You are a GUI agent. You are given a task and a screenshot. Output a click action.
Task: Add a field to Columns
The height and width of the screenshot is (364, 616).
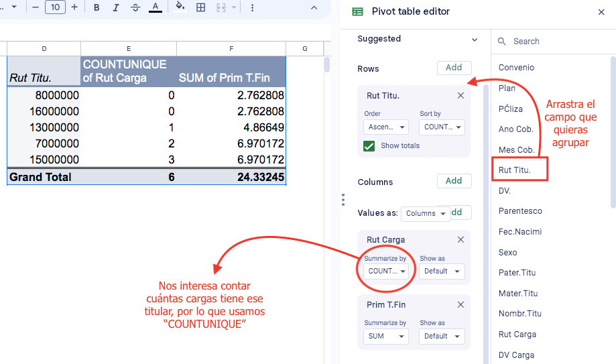coord(454,181)
